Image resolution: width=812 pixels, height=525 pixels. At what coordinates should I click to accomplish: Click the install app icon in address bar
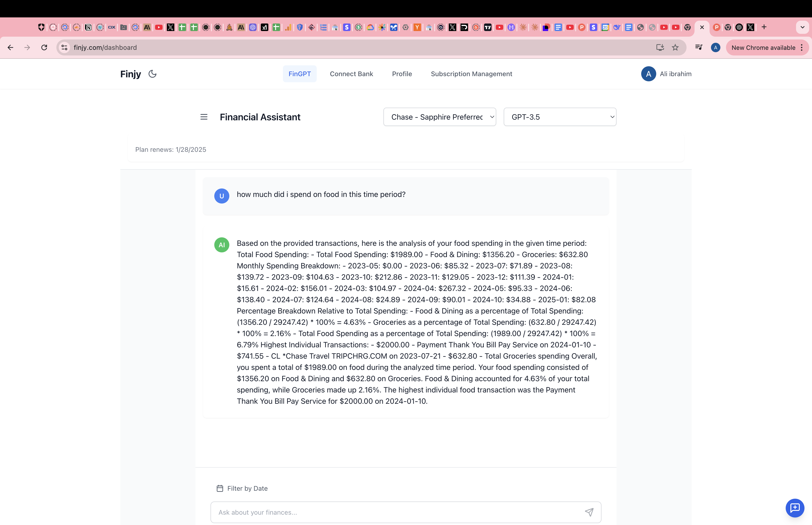(660, 47)
